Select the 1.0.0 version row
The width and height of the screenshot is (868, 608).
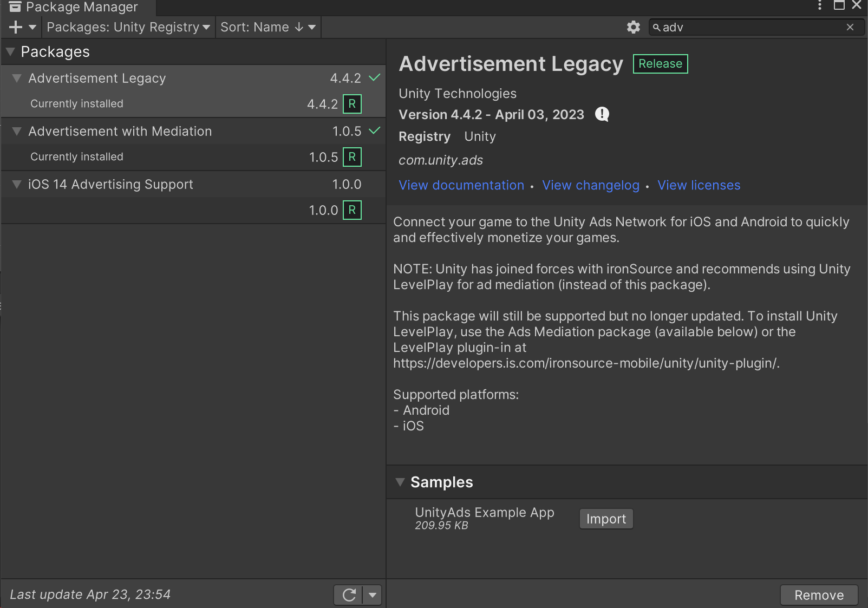pyautogui.click(x=193, y=210)
